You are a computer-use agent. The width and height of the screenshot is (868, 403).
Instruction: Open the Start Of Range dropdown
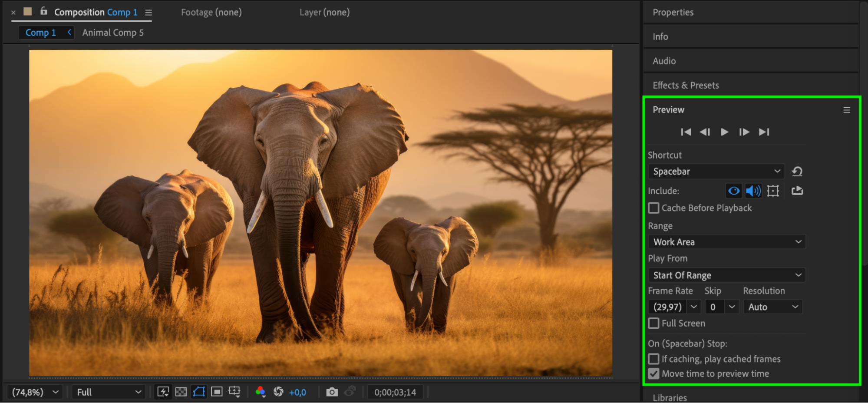(x=726, y=275)
